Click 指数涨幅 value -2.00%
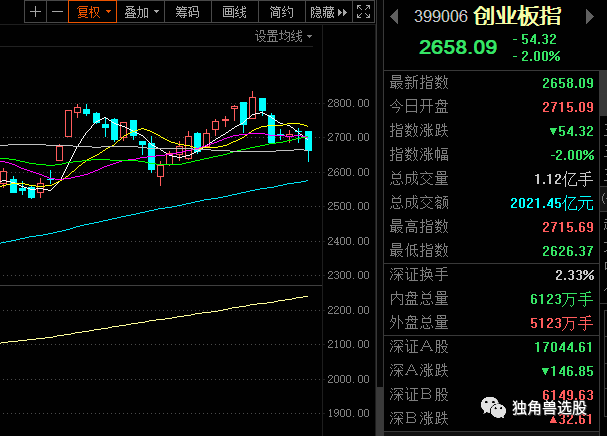This screenshot has width=607, height=436. tap(572, 155)
